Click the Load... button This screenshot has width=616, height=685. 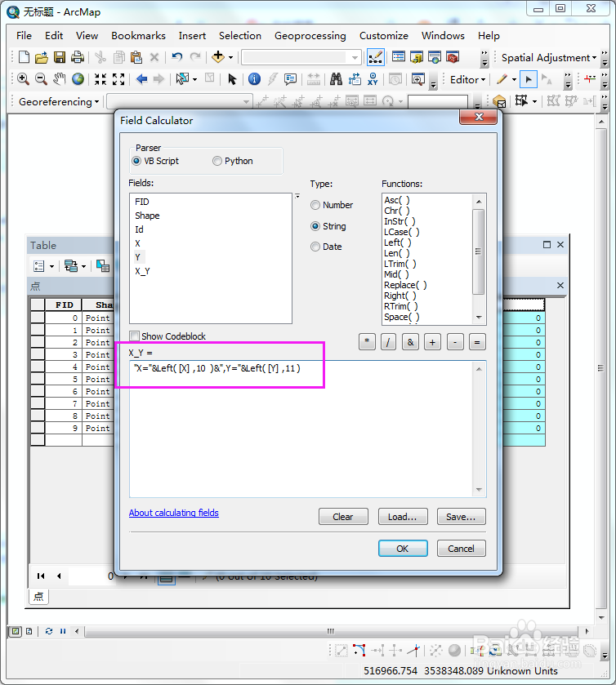pos(403,517)
